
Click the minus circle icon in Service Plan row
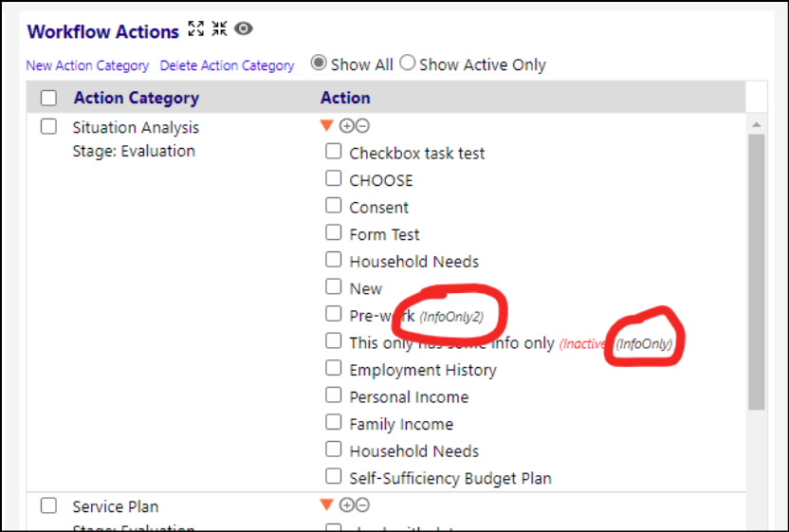click(x=362, y=504)
